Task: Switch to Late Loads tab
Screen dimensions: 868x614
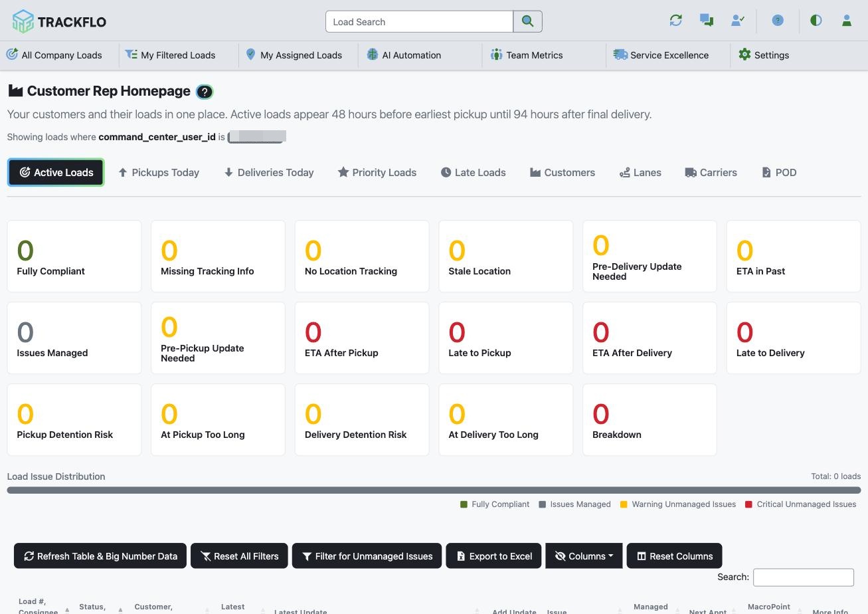Action: point(474,172)
